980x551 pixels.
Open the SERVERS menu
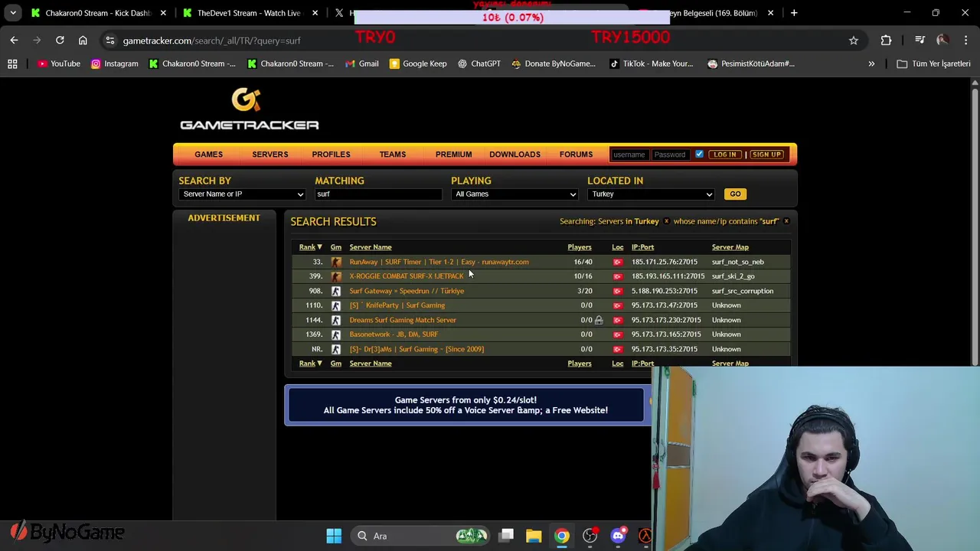pos(270,155)
